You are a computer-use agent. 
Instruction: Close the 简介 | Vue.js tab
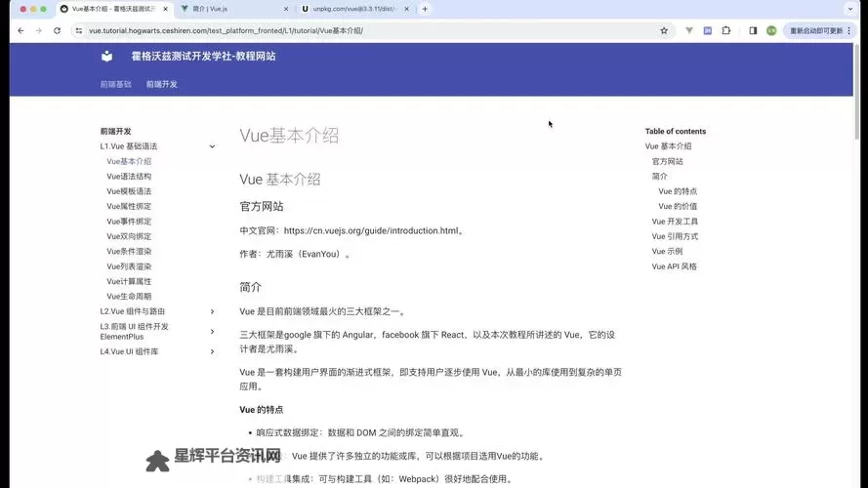click(286, 9)
